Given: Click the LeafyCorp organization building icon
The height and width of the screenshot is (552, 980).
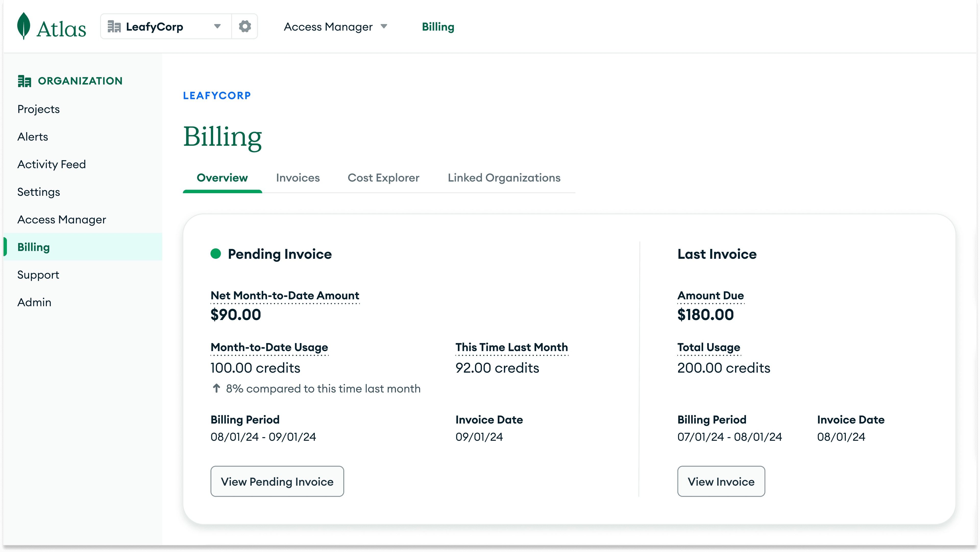Looking at the screenshot, I should coord(114,27).
